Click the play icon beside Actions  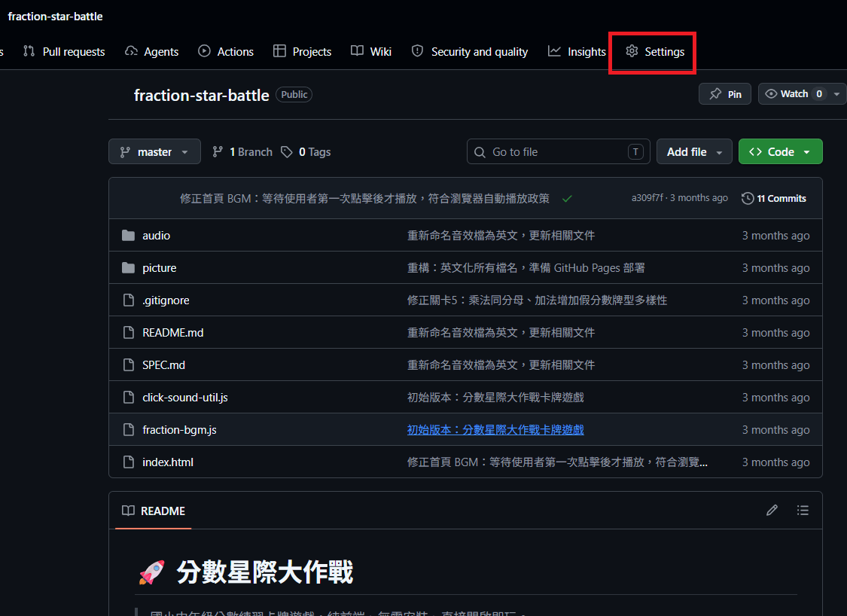[x=204, y=50]
